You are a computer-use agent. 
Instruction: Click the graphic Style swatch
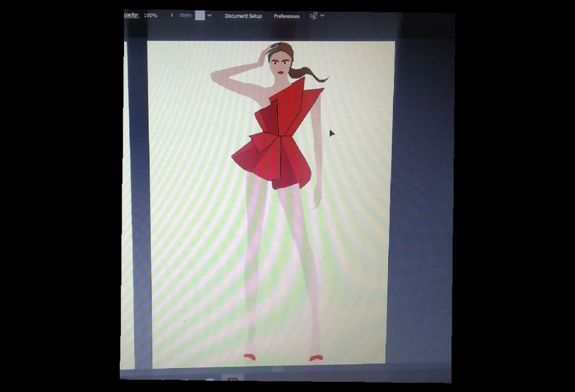(x=200, y=16)
